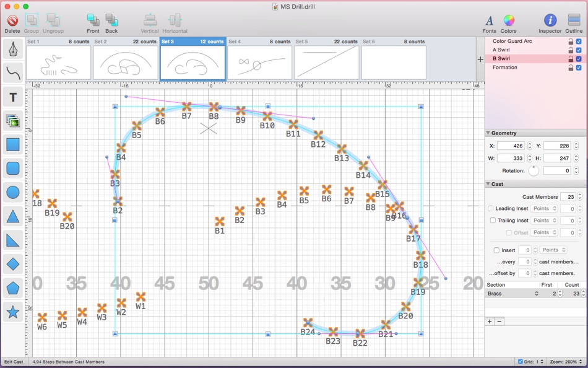The height and width of the screenshot is (368, 588).
Task: Switch to Set 5 tab
Action: (327, 59)
